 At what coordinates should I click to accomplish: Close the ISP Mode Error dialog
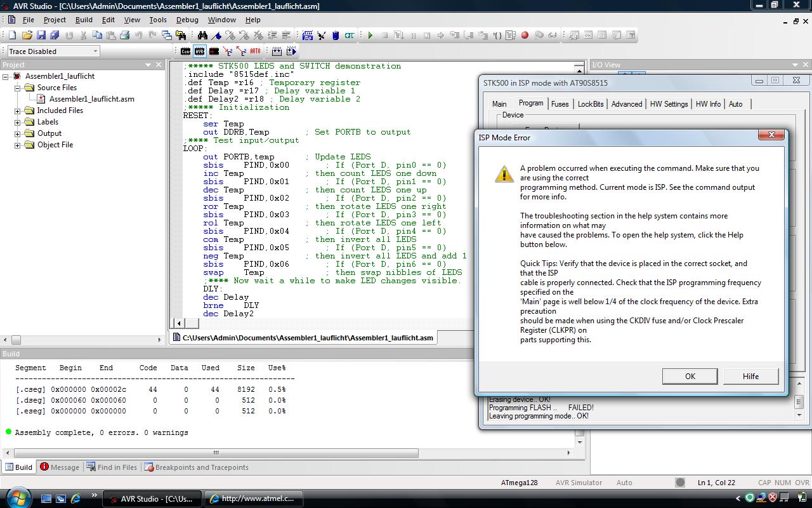coord(771,135)
